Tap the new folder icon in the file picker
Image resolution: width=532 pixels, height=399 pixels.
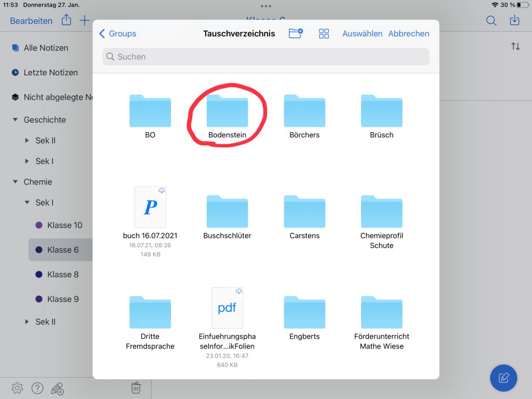[x=296, y=34]
